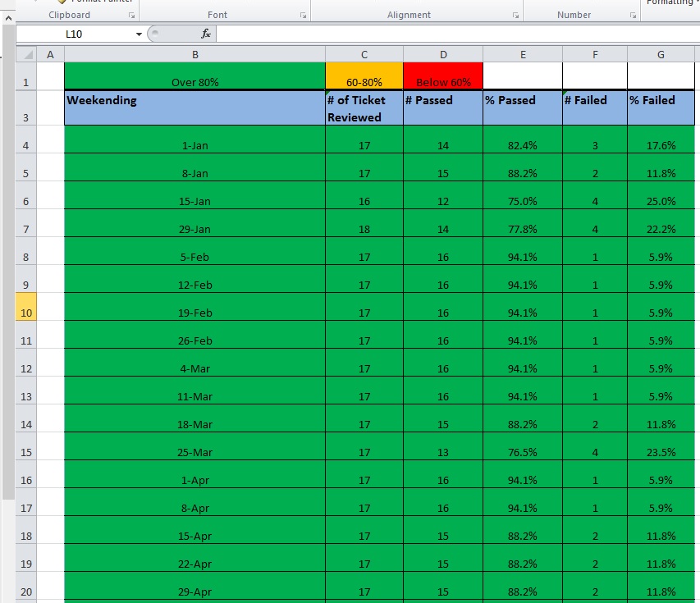Click passed count 12 in 15-Jan row
Screen dimensions: 700x603
(443, 195)
